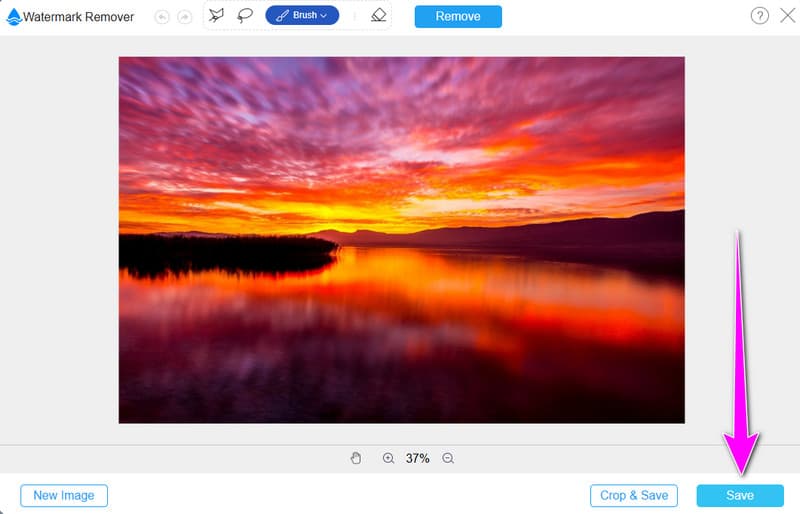Click the 37% zoom level readout
Image resolution: width=800 pixels, height=514 pixels.
[418, 458]
